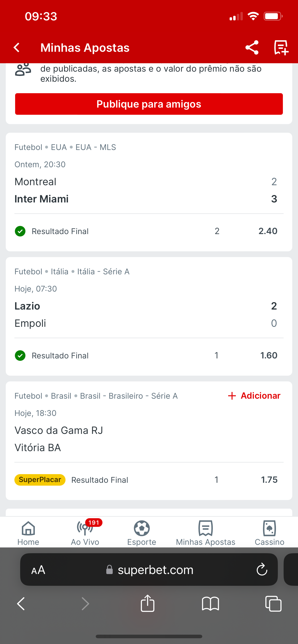Go back with Safari back arrow

pyautogui.click(x=21, y=604)
